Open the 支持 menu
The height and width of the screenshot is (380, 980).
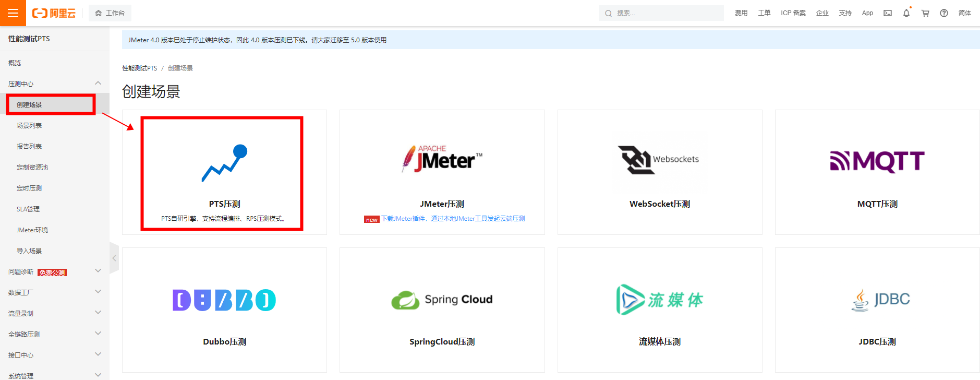(x=845, y=13)
